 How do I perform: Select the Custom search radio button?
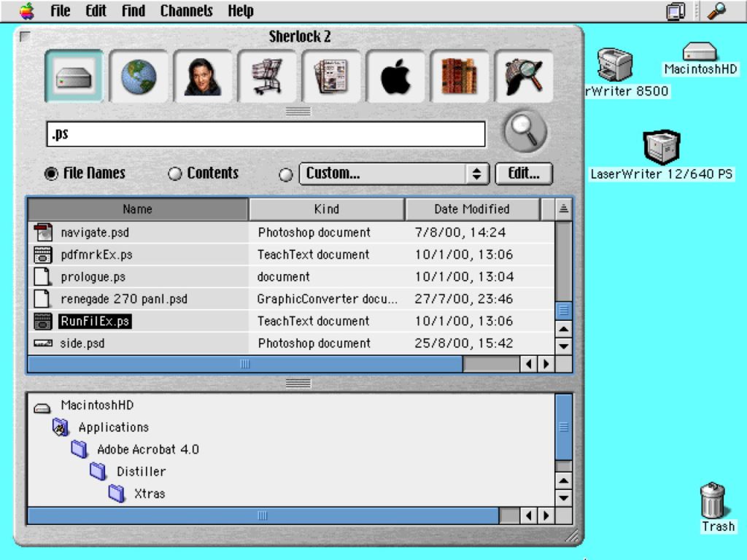tap(286, 174)
